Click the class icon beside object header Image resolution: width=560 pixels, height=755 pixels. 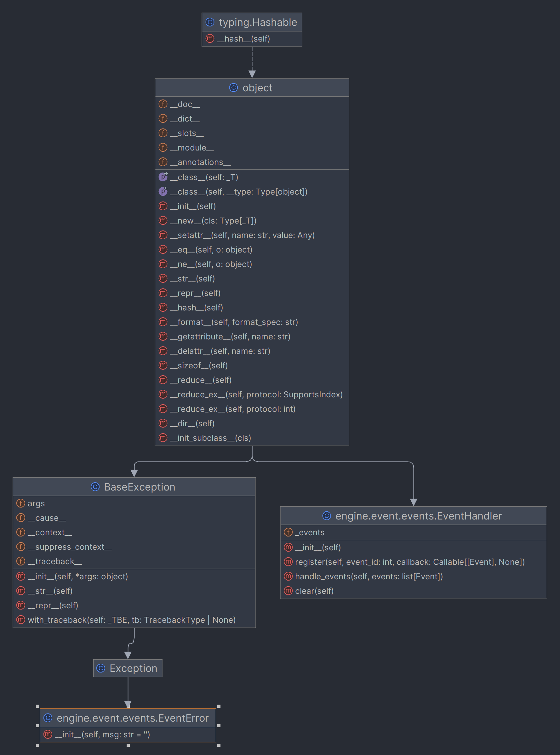tap(234, 88)
